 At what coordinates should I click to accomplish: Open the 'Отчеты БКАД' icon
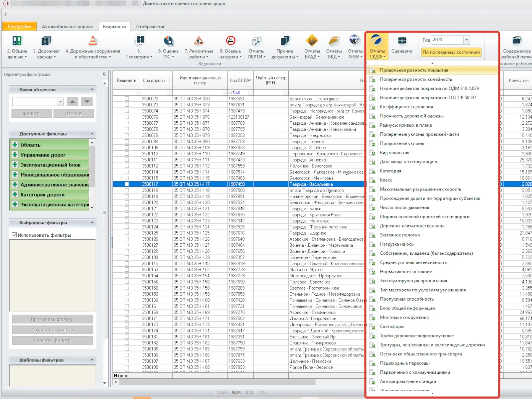[312, 41]
